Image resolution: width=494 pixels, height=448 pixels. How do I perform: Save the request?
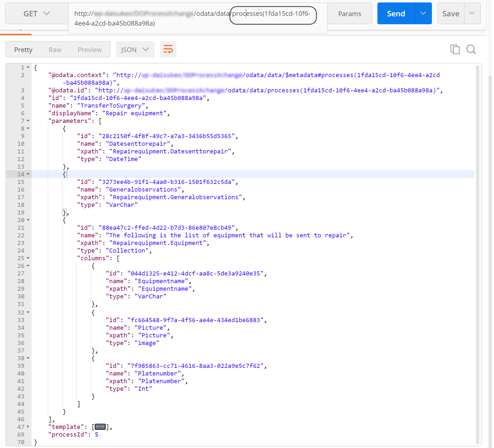point(451,14)
